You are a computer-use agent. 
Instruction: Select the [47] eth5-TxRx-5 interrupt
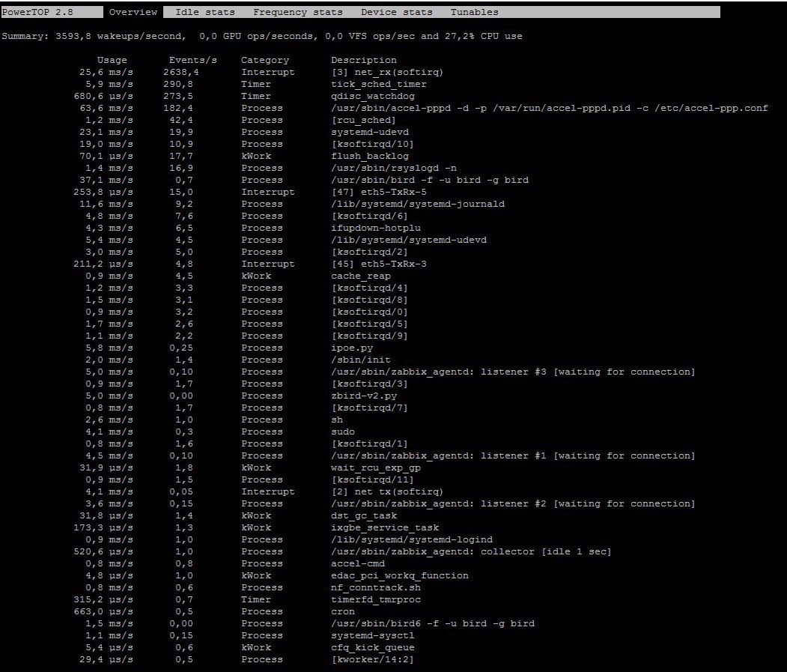click(250, 192)
